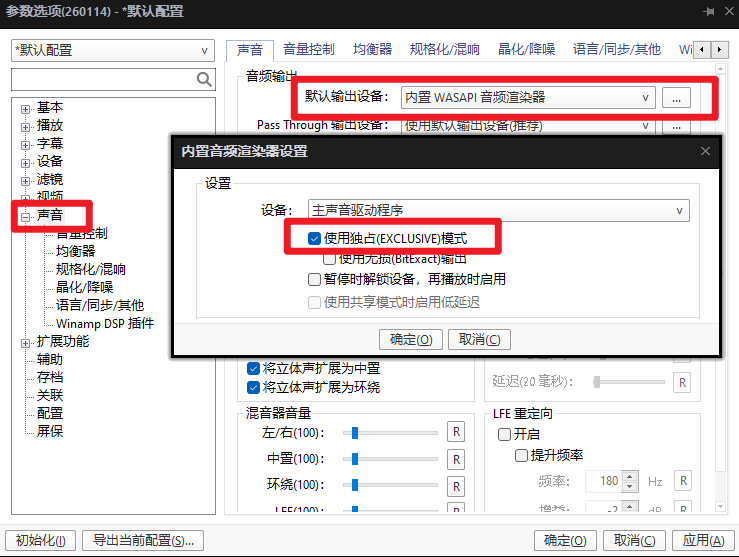Collapse the 声音 tree node

(x=25, y=217)
